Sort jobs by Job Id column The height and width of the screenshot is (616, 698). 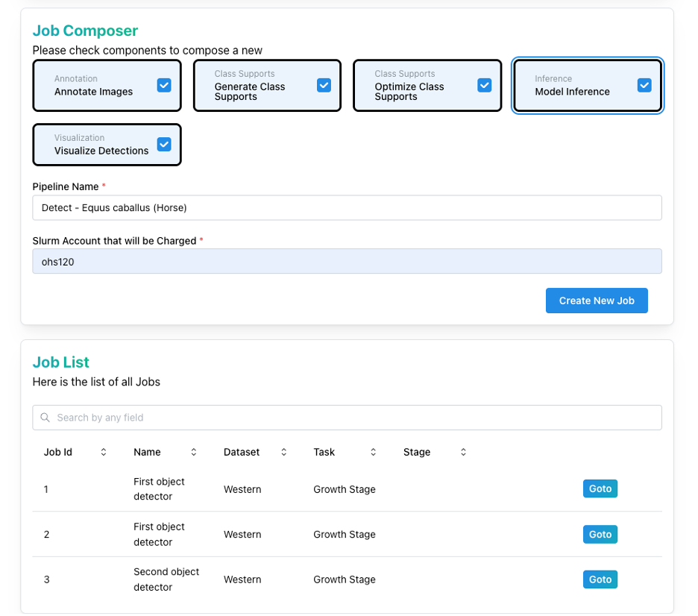pos(103,452)
